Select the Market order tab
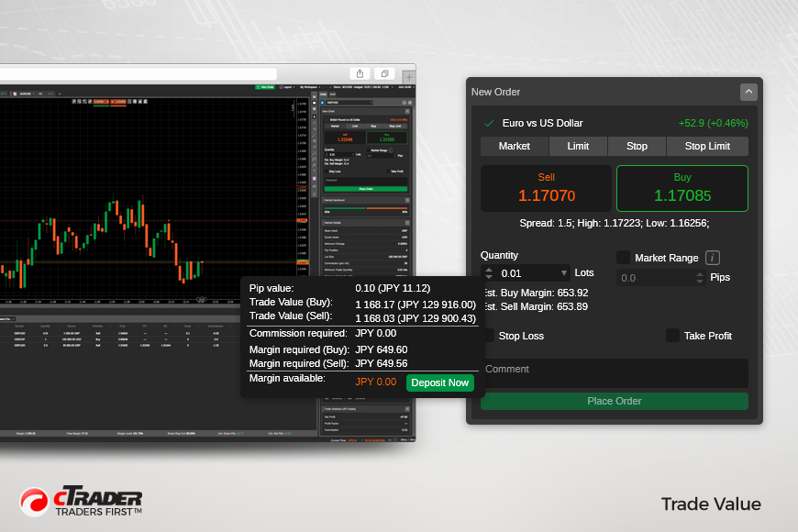The height and width of the screenshot is (532, 798). coord(514,146)
